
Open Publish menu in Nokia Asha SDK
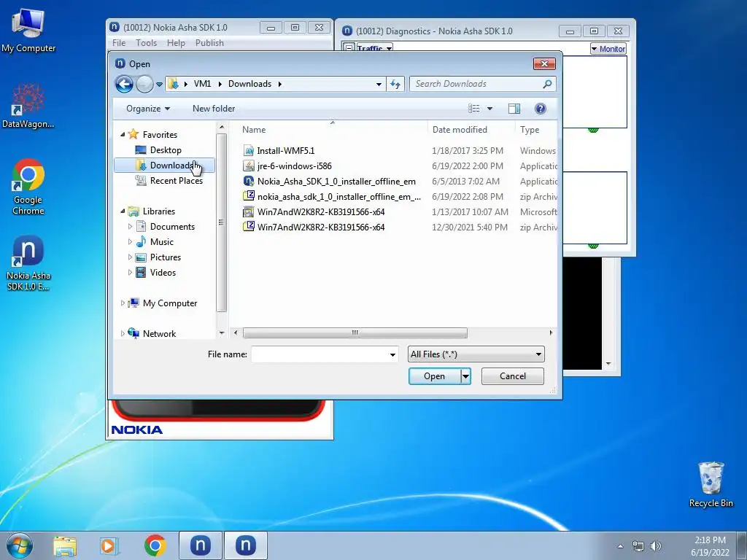click(x=209, y=43)
